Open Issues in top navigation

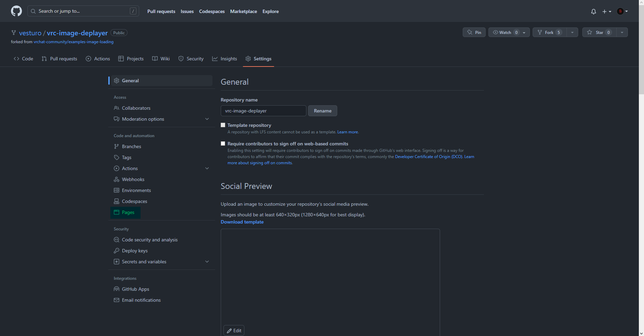(187, 11)
